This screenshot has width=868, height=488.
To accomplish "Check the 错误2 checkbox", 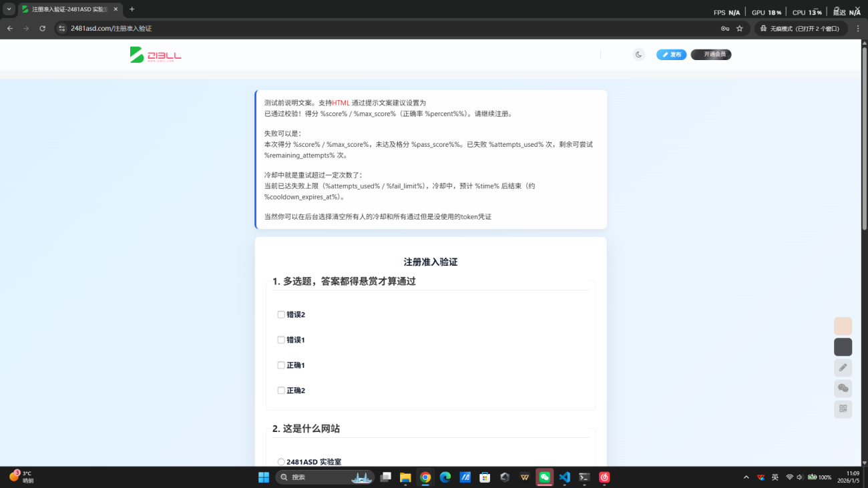I will coord(281,314).
